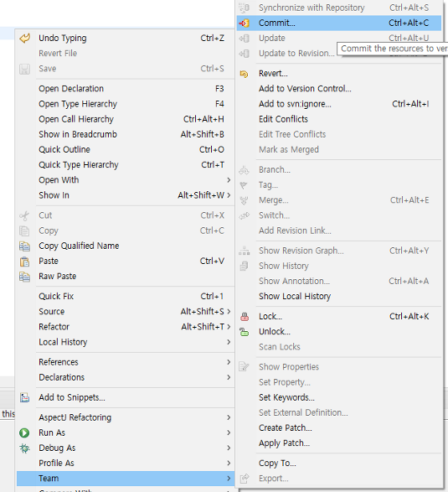Click the Undo Typing arrow icon

pyautogui.click(x=25, y=39)
